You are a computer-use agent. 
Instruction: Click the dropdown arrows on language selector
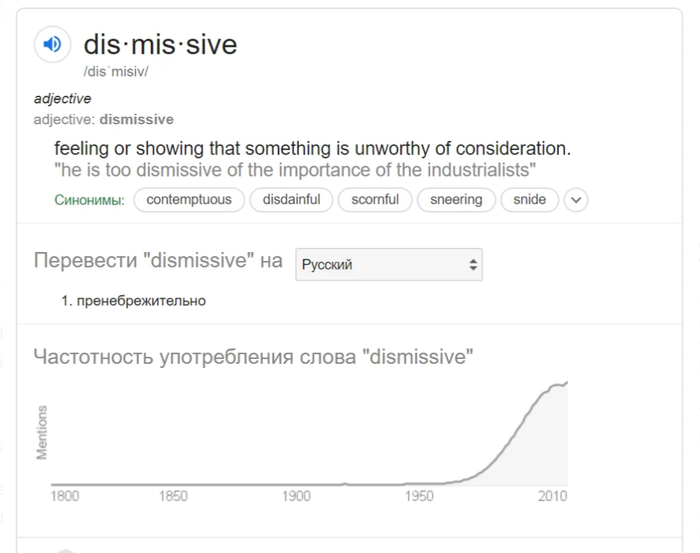(x=473, y=265)
